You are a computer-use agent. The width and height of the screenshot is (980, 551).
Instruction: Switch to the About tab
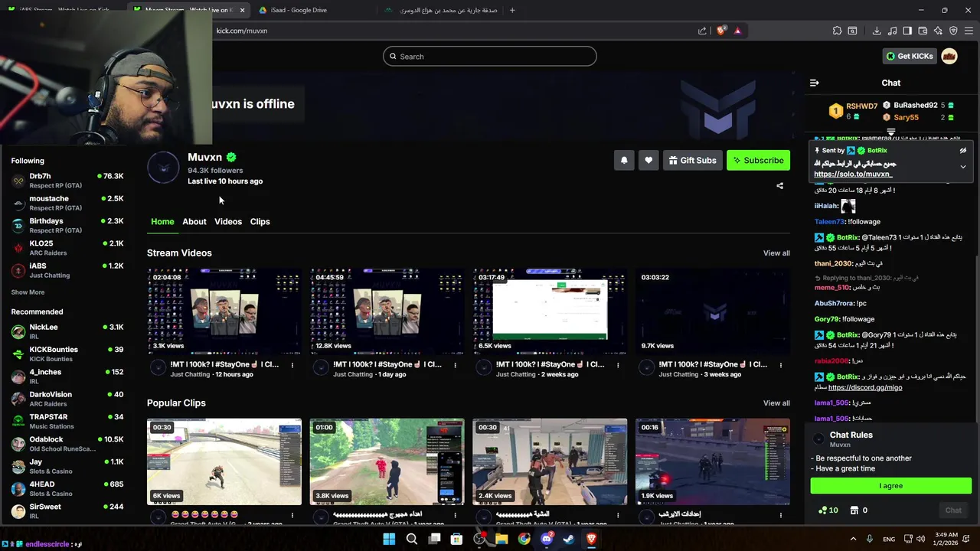point(194,222)
